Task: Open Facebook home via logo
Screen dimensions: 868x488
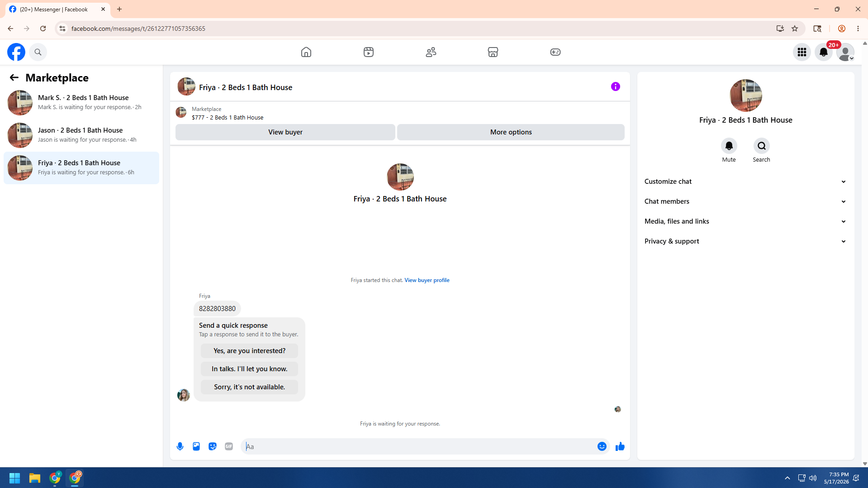Action: tap(16, 52)
